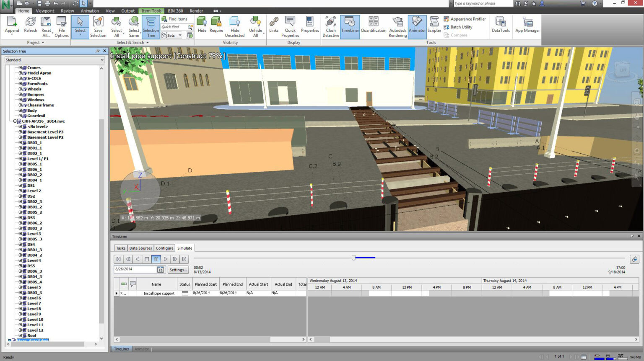Image resolution: width=644 pixels, height=361 pixels.
Task: Enable Hide Unselected mode
Action: [x=234, y=26]
